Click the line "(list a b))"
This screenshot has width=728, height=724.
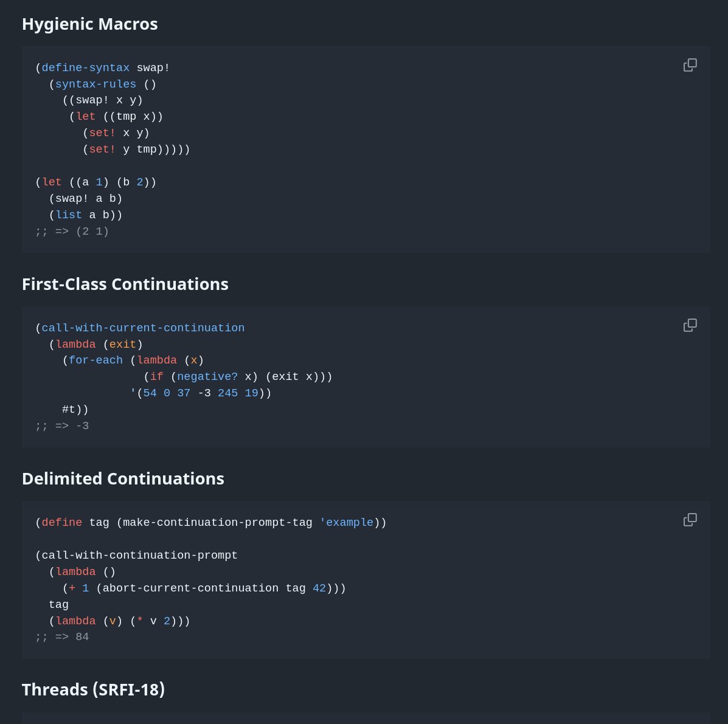[85, 215]
